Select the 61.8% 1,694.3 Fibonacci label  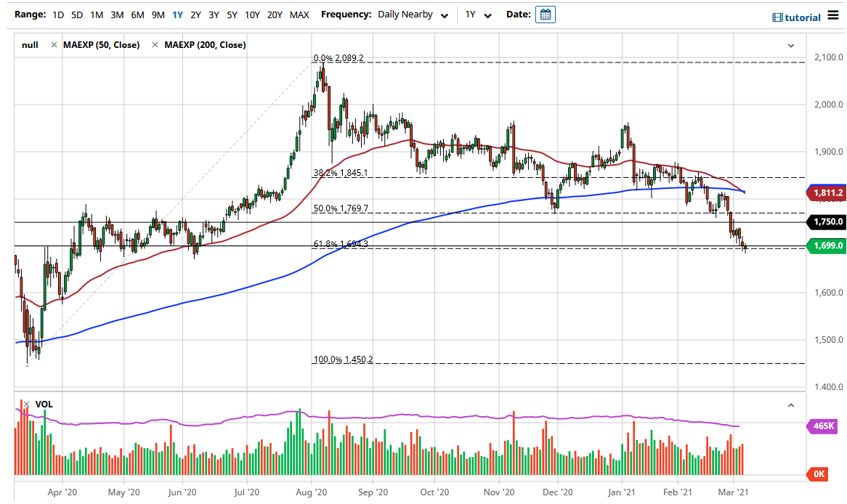point(341,244)
